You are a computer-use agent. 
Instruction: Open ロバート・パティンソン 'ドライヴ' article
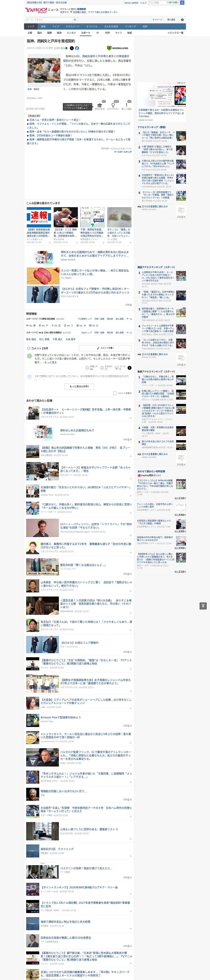[96, 526]
